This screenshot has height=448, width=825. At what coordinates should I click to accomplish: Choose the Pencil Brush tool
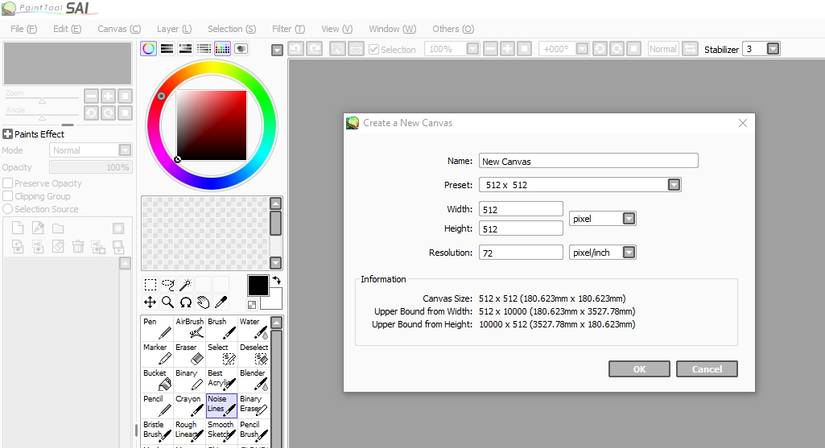coord(254,431)
